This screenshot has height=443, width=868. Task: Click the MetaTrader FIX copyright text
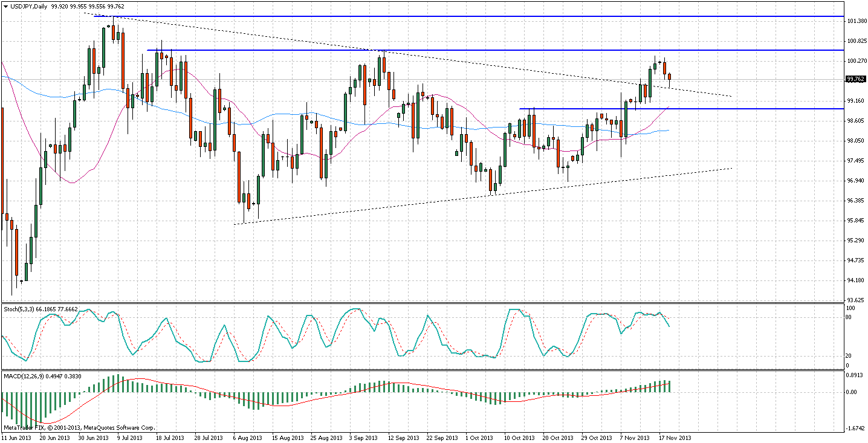(x=79, y=428)
